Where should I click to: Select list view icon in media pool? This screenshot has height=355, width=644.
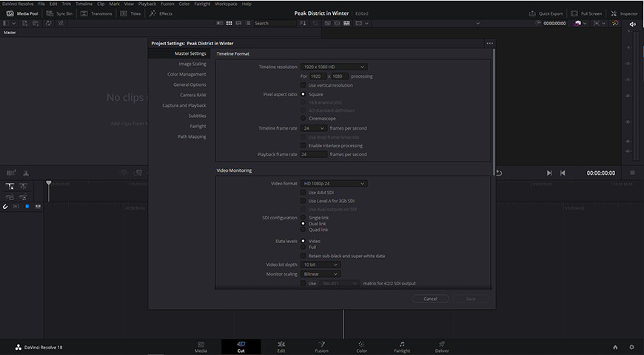248,24
